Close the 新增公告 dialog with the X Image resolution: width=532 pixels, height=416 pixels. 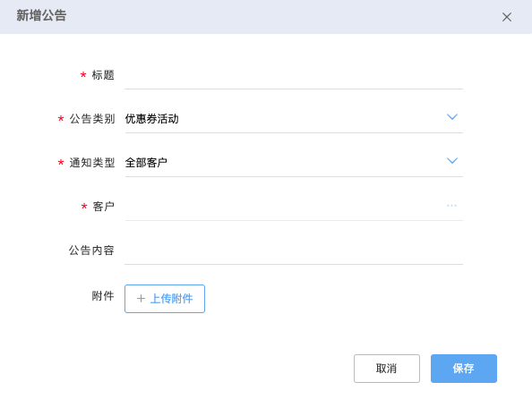coord(507,17)
